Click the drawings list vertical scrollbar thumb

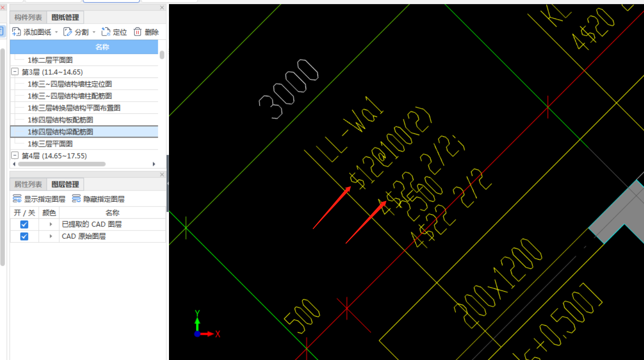[x=162, y=55]
